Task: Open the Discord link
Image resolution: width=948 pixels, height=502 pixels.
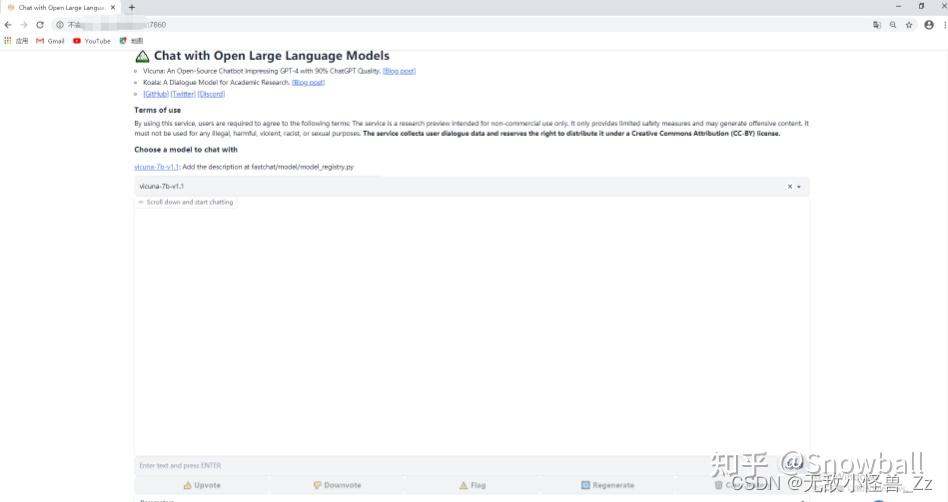Action: (x=212, y=94)
